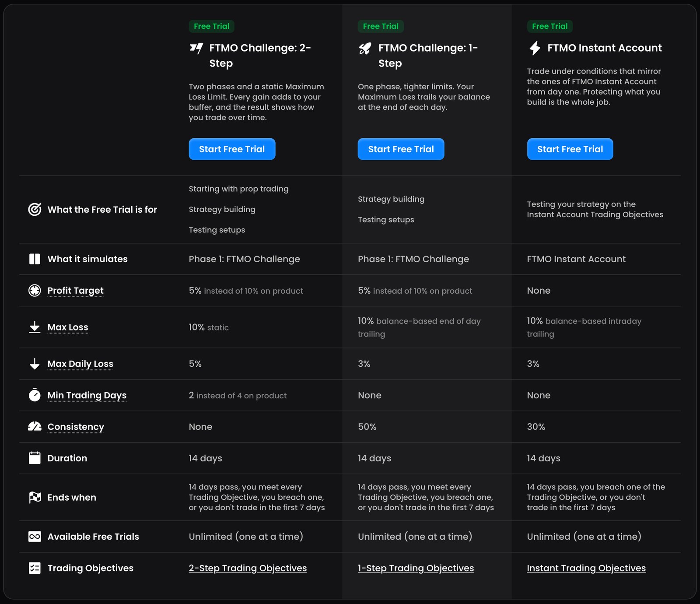
Task: Click the Instant Account lightning bolt icon
Action: [535, 48]
